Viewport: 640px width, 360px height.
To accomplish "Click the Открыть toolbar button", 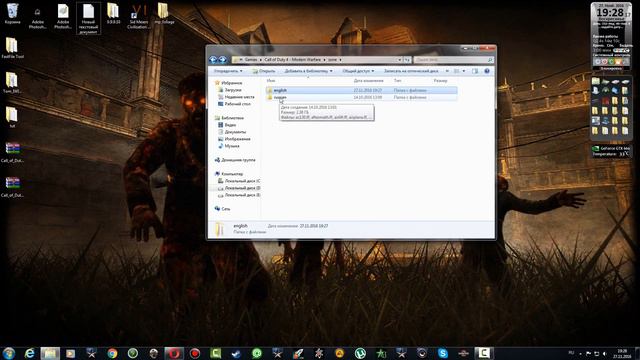I will pos(264,71).
